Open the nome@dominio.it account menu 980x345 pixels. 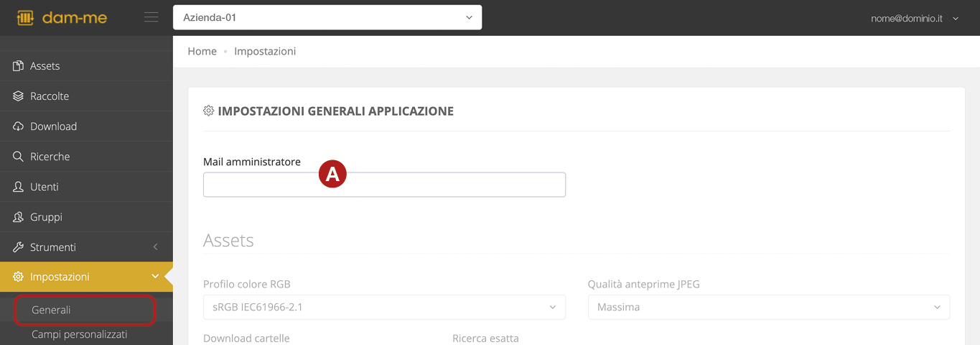pos(914,18)
